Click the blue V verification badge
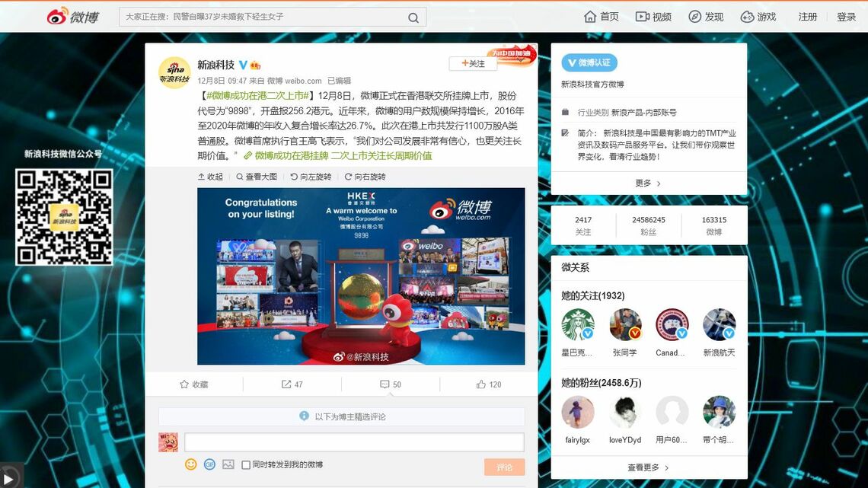Viewport: 868px width, 488px height. click(x=243, y=65)
